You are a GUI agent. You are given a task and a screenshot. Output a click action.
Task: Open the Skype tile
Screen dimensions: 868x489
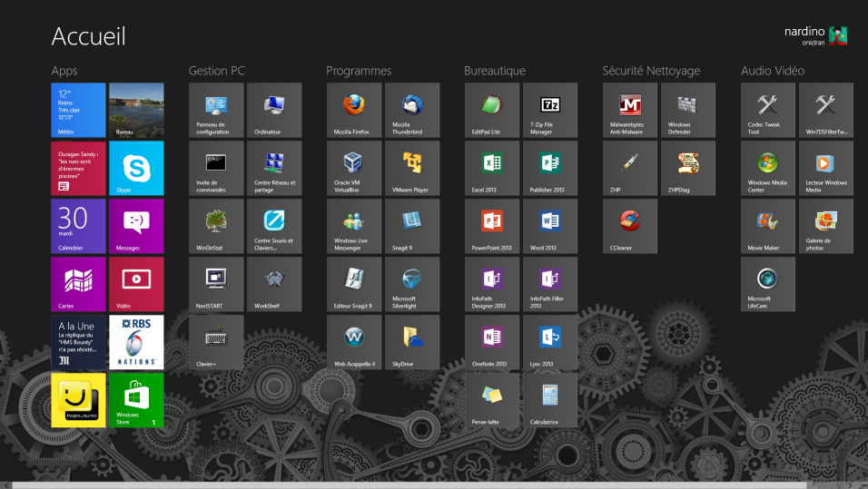coord(136,169)
